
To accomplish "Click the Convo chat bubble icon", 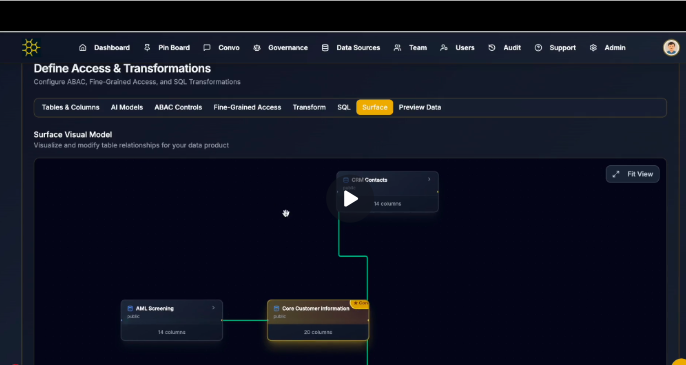I will tap(207, 48).
